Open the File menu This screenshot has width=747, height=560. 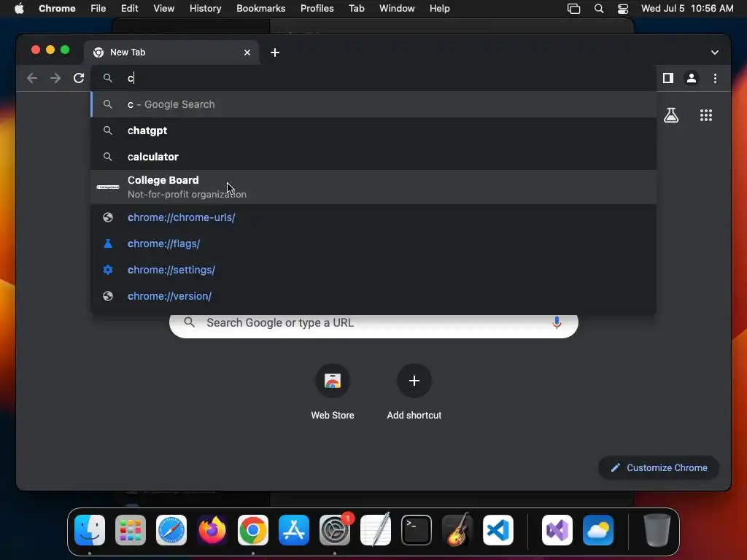pos(98,9)
